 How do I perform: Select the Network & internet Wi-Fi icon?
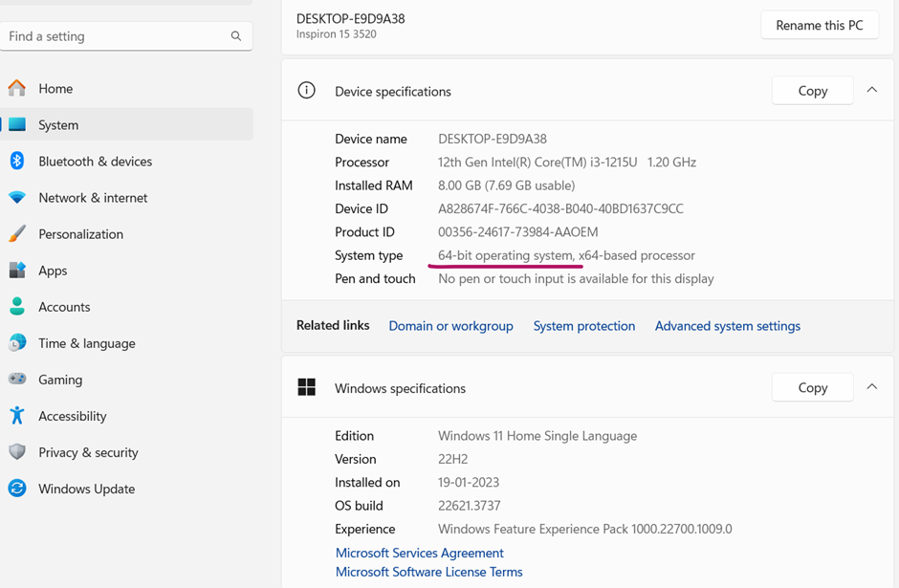(17, 198)
